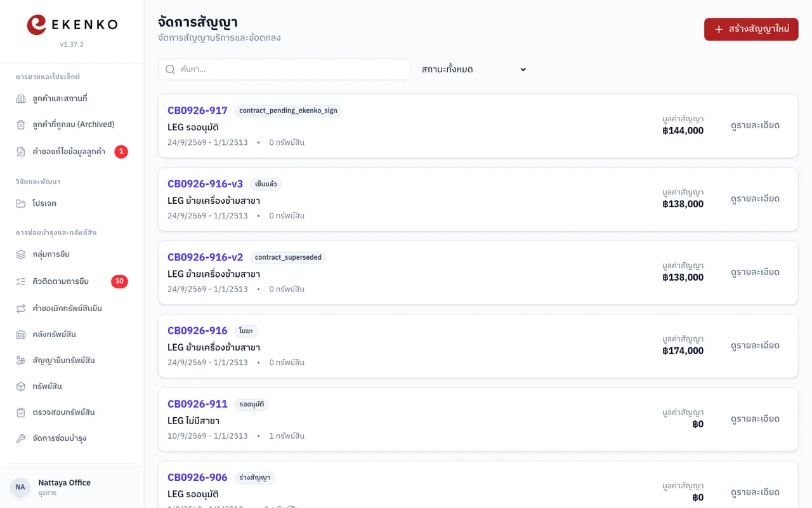Click the wrench icon beside จัดการซ่อมบำรุง

(x=21, y=438)
